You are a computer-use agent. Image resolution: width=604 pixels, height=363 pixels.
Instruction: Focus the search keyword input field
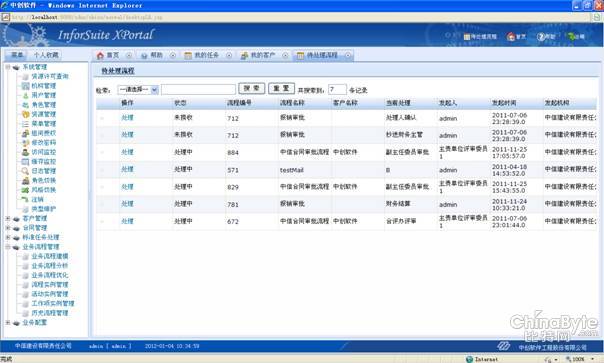(198, 90)
